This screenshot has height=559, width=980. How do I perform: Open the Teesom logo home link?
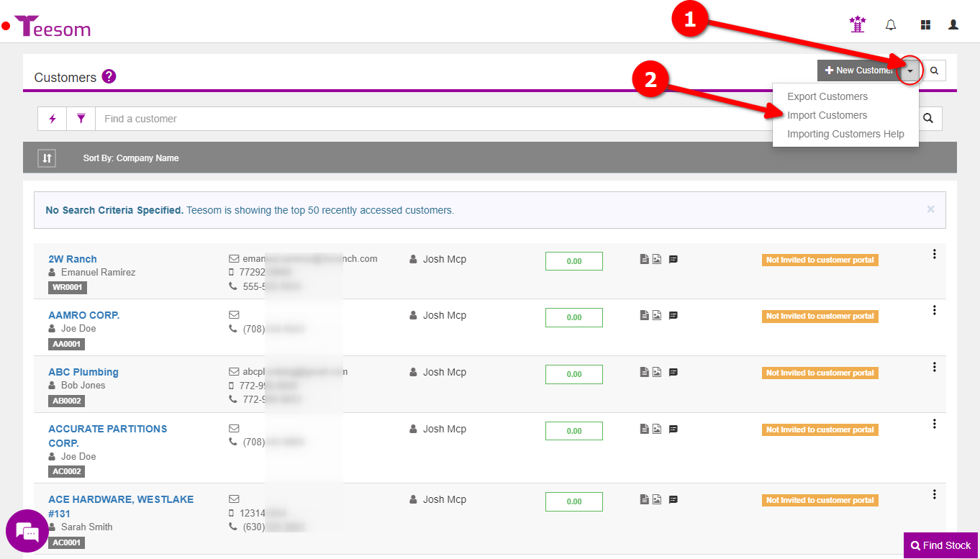[x=53, y=26]
